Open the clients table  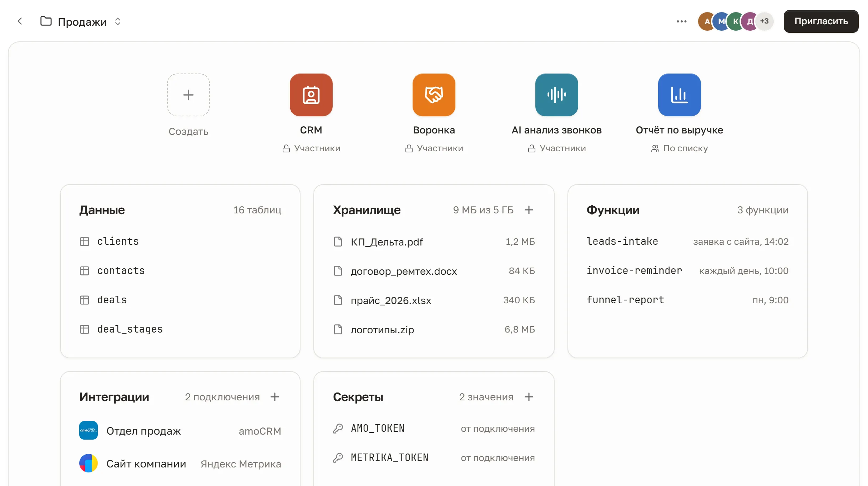[x=180, y=242]
